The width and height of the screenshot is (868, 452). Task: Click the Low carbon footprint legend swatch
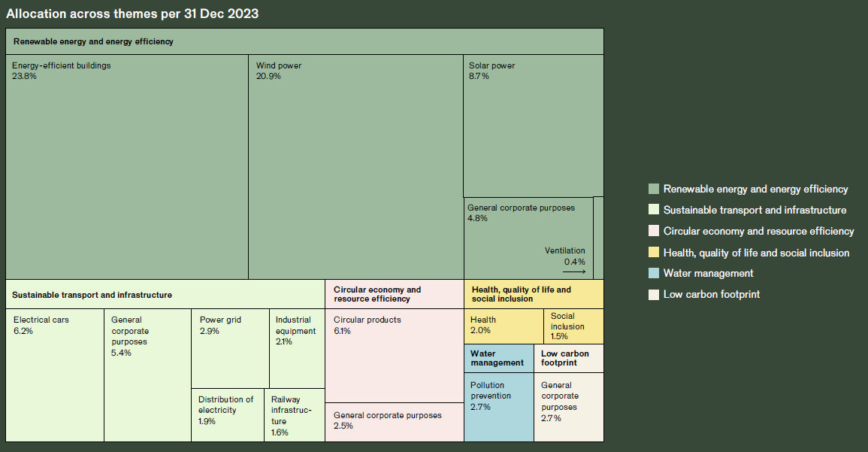pyautogui.click(x=653, y=295)
